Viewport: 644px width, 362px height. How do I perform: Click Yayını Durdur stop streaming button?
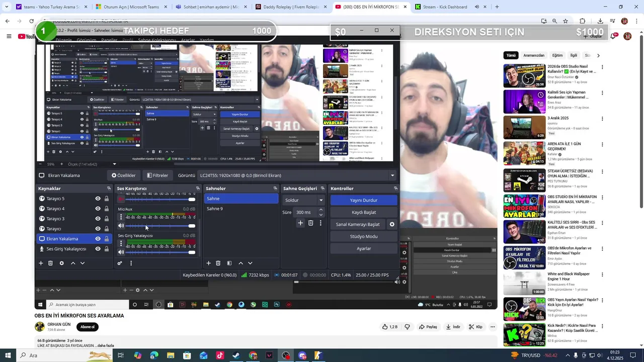(364, 200)
